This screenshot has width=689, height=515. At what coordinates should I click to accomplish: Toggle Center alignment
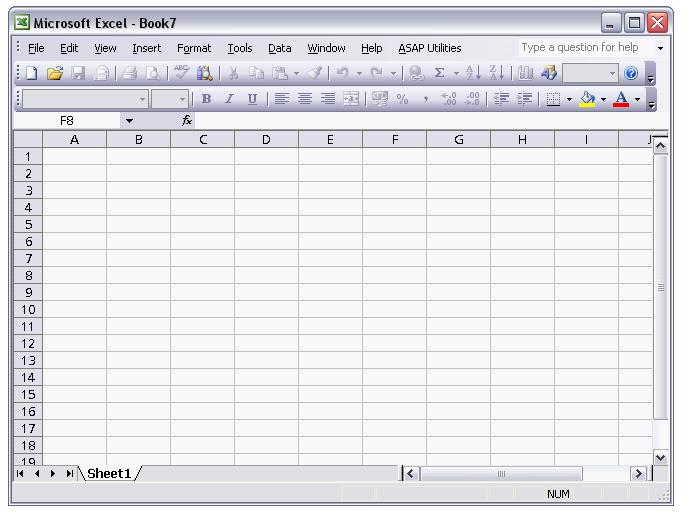tap(305, 99)
